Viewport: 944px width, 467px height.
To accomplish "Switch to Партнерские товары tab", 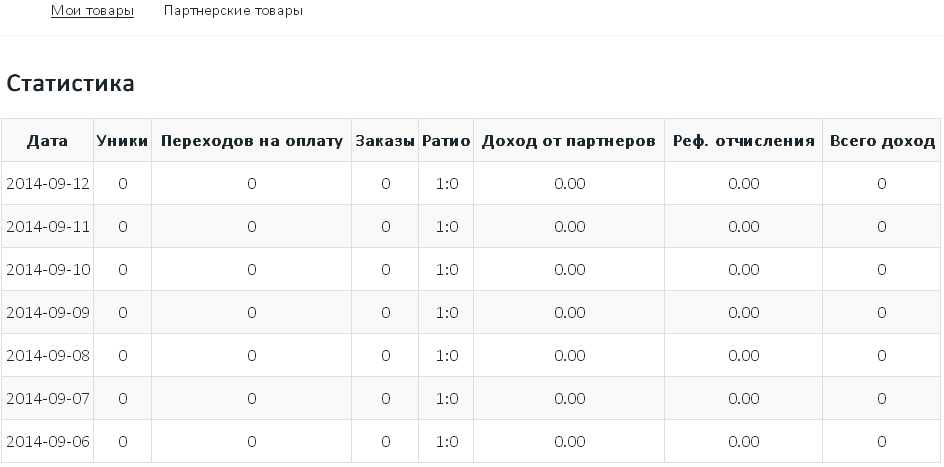I will [x=233, y=11].
